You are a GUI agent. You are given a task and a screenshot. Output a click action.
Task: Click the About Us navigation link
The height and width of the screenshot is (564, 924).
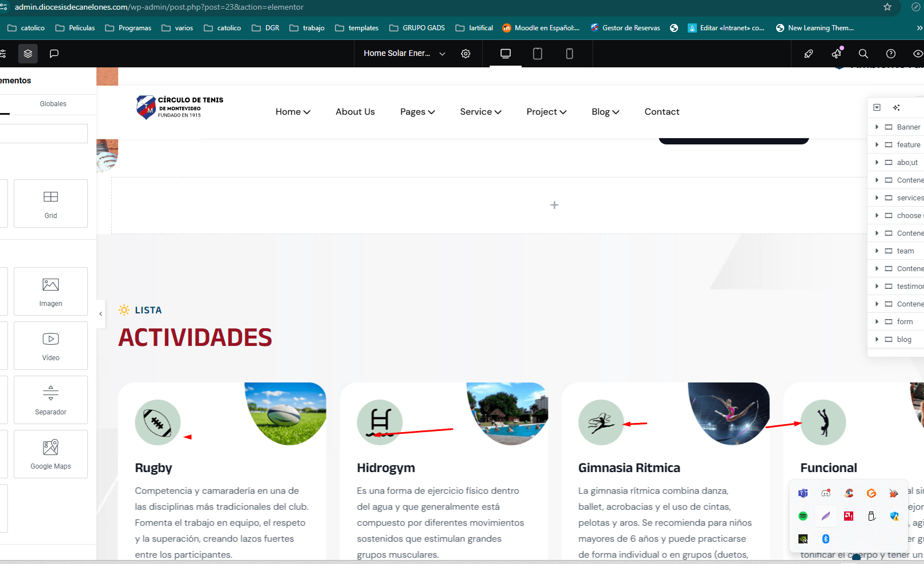355,112
